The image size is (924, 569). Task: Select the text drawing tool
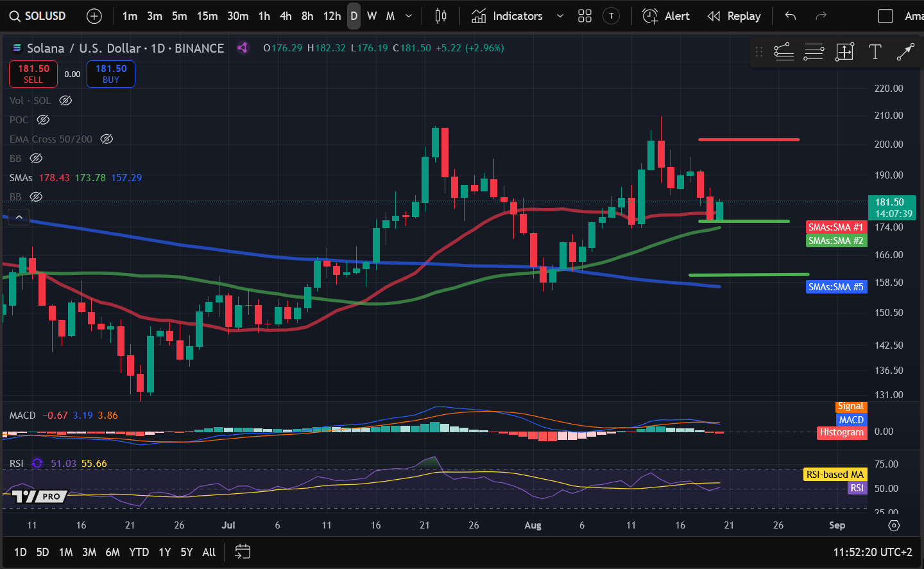click(875, 52)
